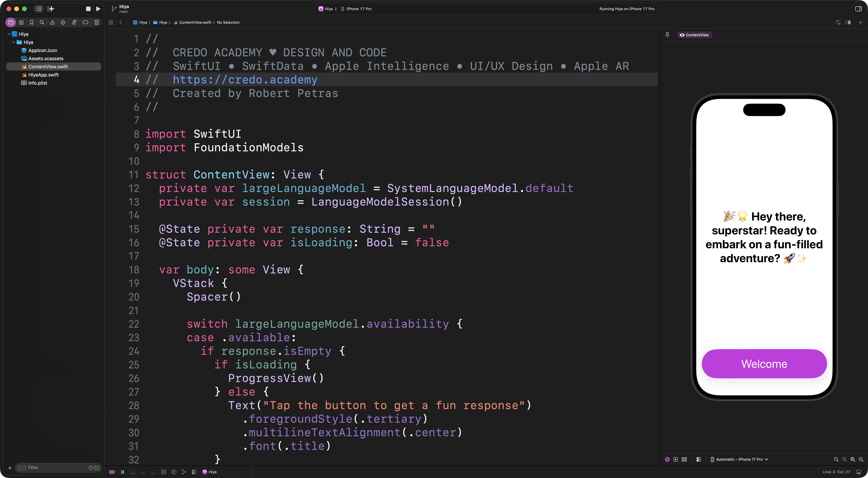Collapse the top-level Hiya project
Screen dimensions: 868x478
(9, 34)
